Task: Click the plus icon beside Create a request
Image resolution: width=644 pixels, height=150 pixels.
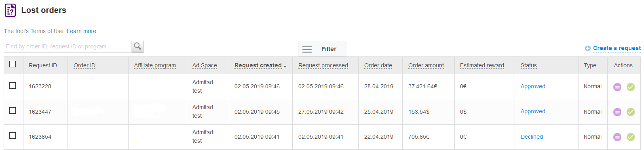Action: [588, 48]
